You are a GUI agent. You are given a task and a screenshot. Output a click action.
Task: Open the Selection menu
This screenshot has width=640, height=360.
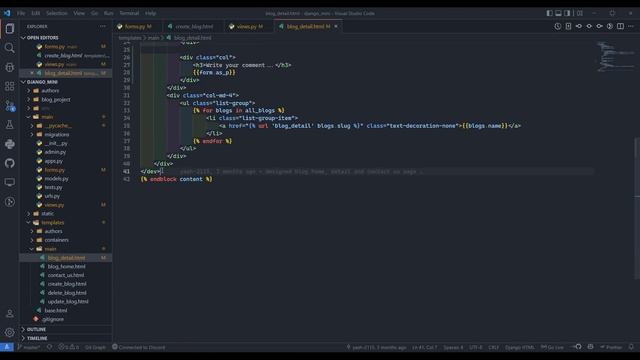tap(57, 13)
